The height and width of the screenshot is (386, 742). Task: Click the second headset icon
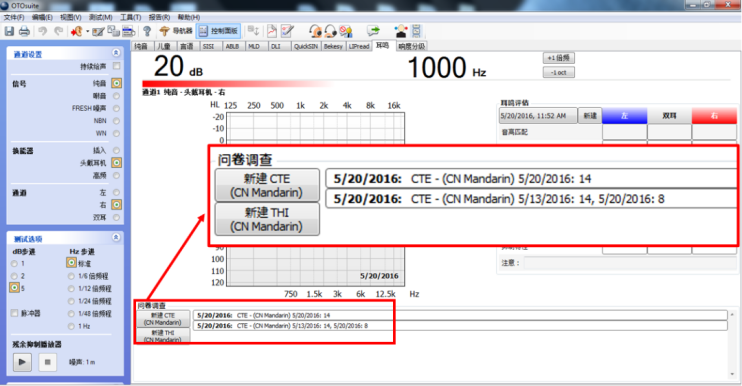tap(330, 31)
